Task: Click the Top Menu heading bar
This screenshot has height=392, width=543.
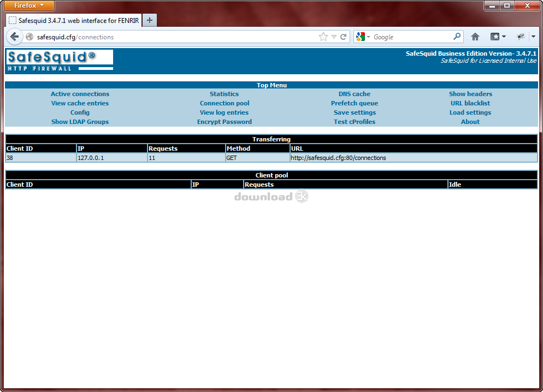Action: pyautogui.click(x=271, y=85)
